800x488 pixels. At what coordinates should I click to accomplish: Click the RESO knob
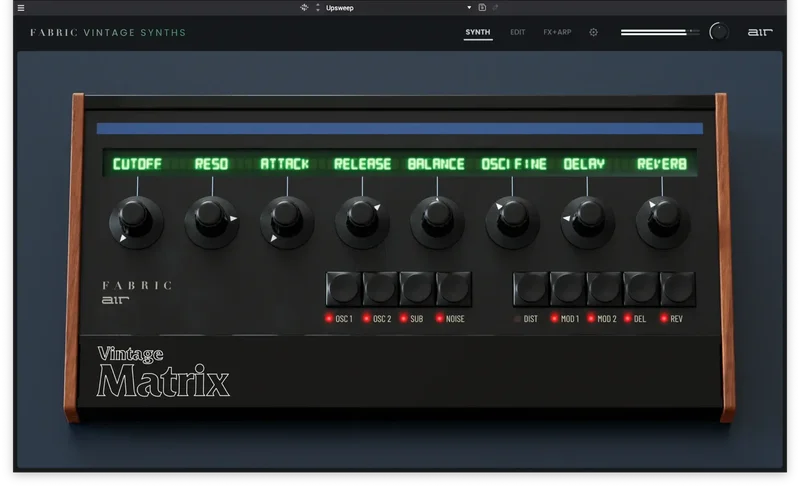point(211,222)
